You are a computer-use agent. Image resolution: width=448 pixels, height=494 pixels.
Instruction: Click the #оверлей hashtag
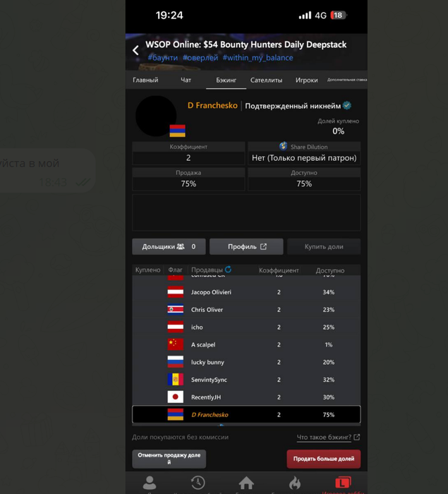tap(200, 58)
